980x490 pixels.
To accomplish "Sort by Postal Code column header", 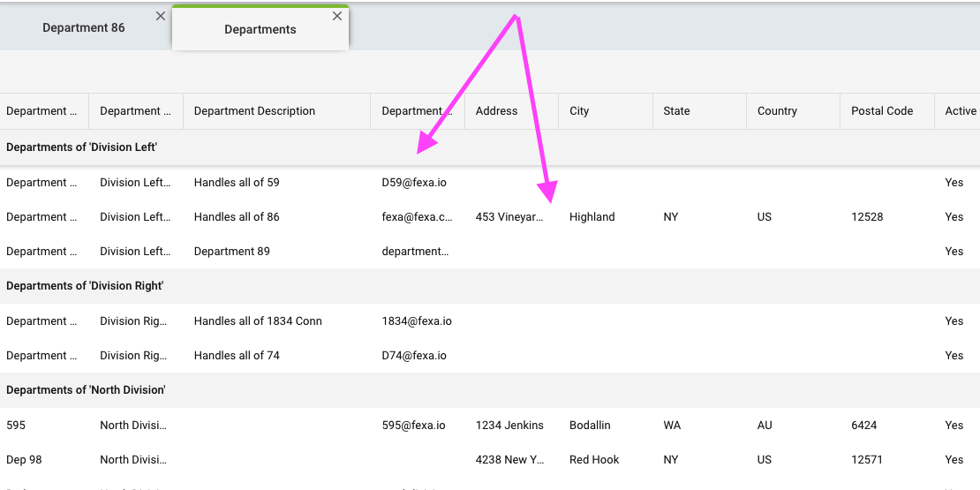I will pyautogui.click(x=881, y=111).
